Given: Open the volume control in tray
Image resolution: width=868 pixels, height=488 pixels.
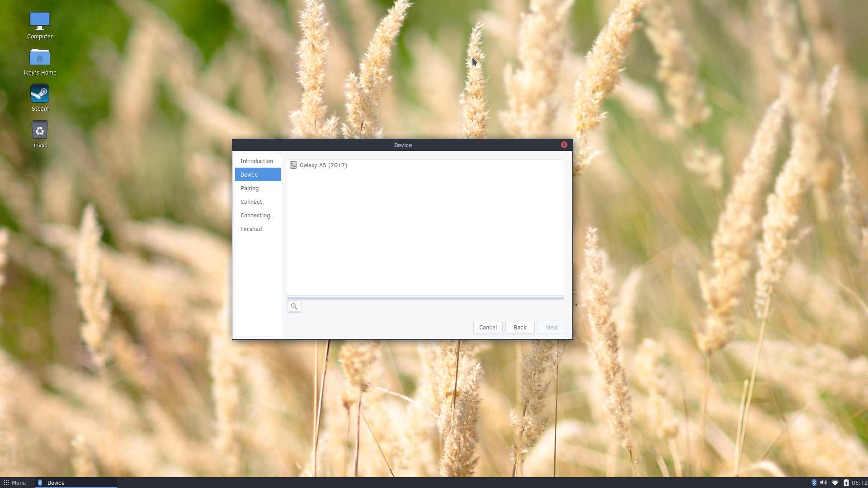Looking at the screenshot, I should [823, 483].
